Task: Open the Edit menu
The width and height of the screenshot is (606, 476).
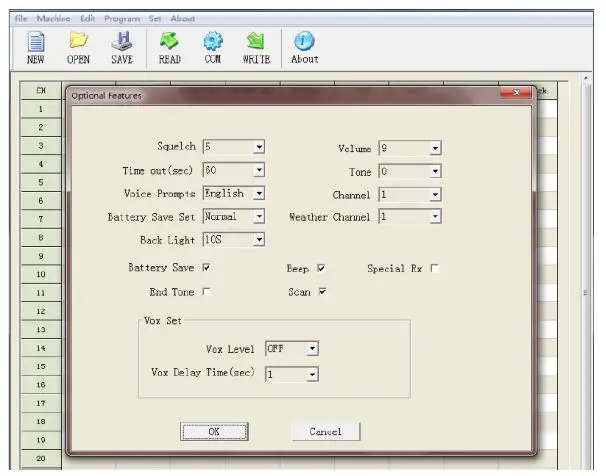Action: (x=88, y=19)
